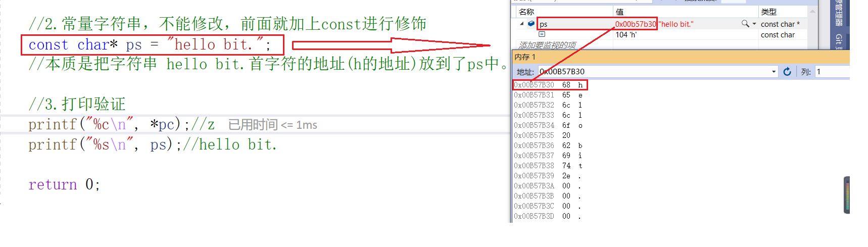
Task: Click the 列 columns input field
Action: tap(832, 72)
